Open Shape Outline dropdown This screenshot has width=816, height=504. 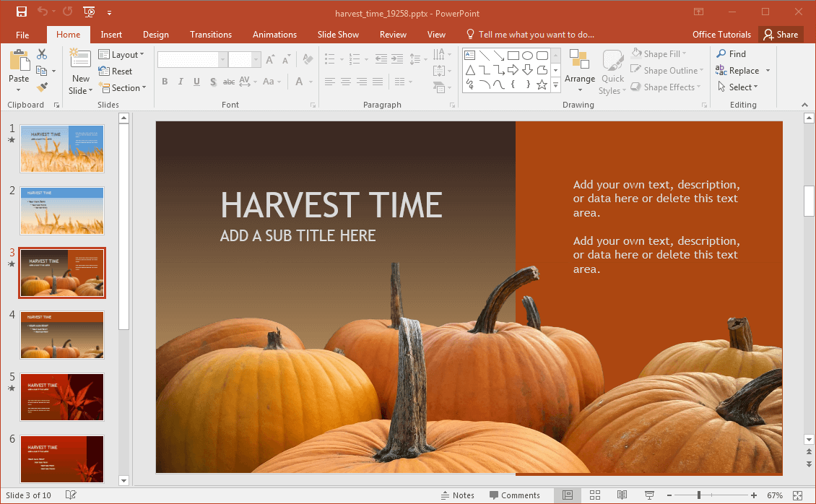click(667, 70)
